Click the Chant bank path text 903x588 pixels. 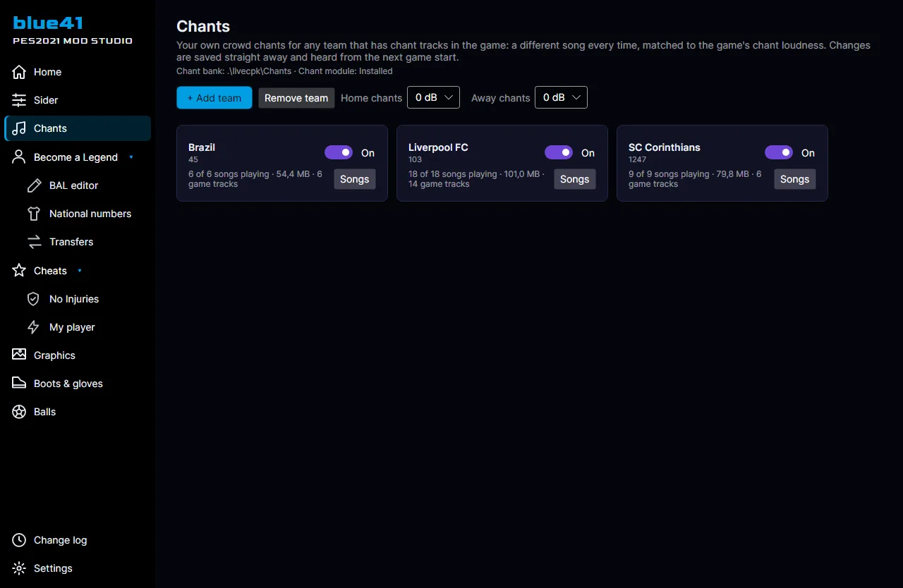click(234, 71)
